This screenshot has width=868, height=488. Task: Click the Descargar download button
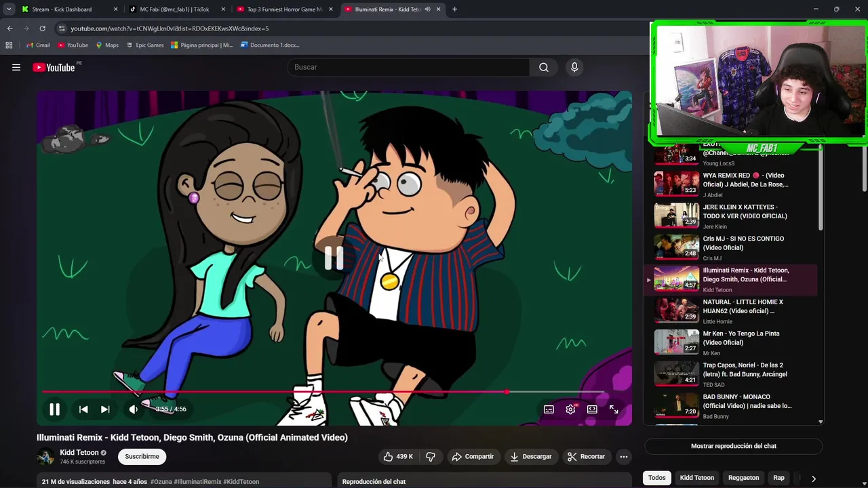click(531, 457)
